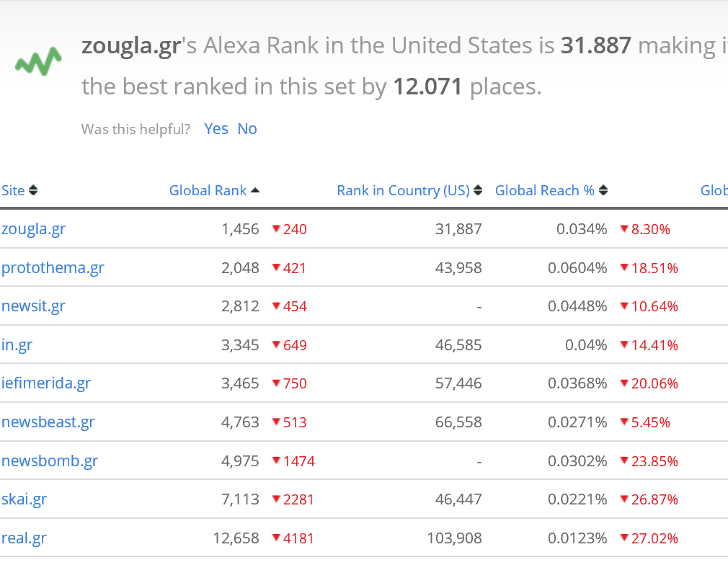Click red down arrow beside 8.30%
Screen dimensions: 728x565
coord(624,229)
